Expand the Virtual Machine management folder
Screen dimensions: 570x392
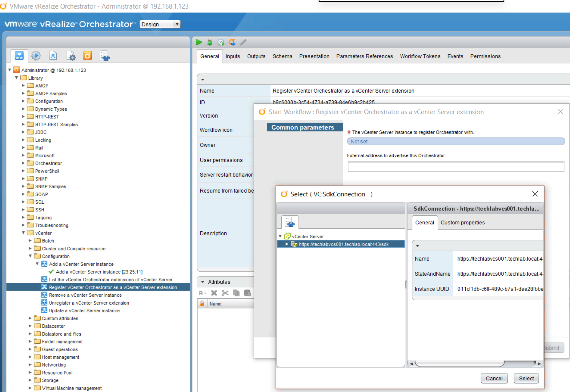pyautogui.click(x=30, y=388)
